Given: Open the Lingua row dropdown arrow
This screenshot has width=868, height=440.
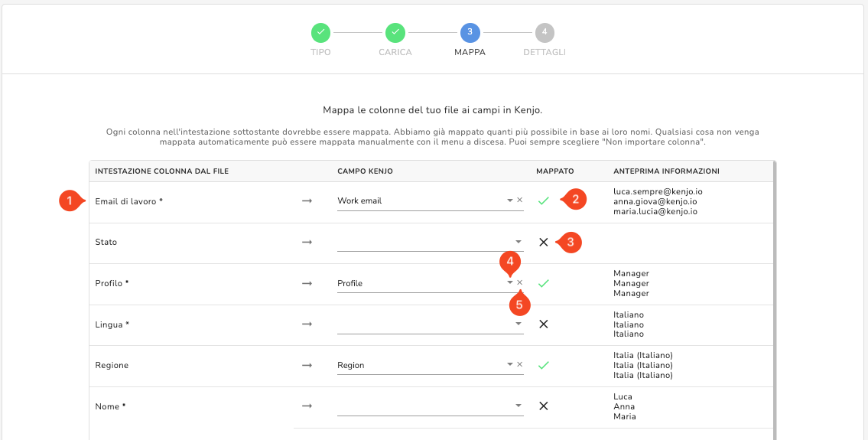Looking at the screenshot, I should pos(519,324).
